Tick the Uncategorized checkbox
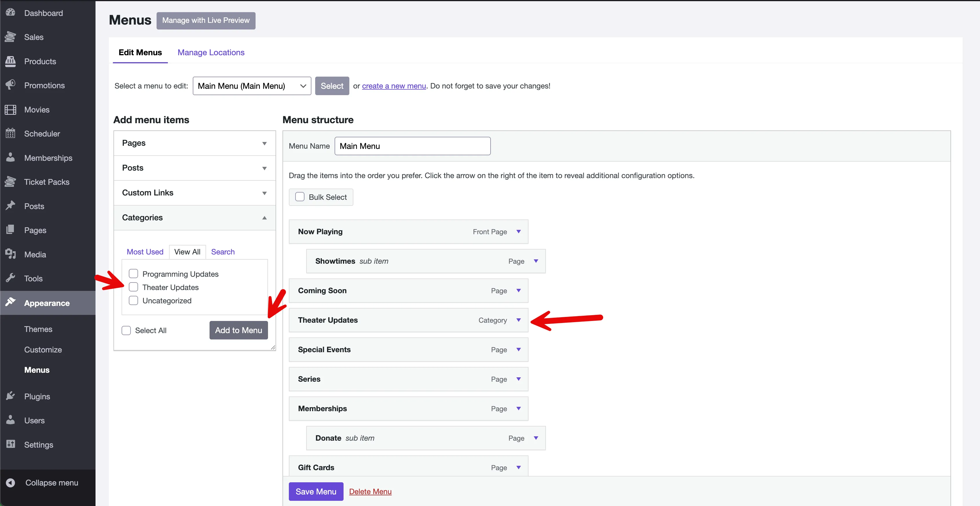Viewport: 980px width, 506px height. [133, 300]
